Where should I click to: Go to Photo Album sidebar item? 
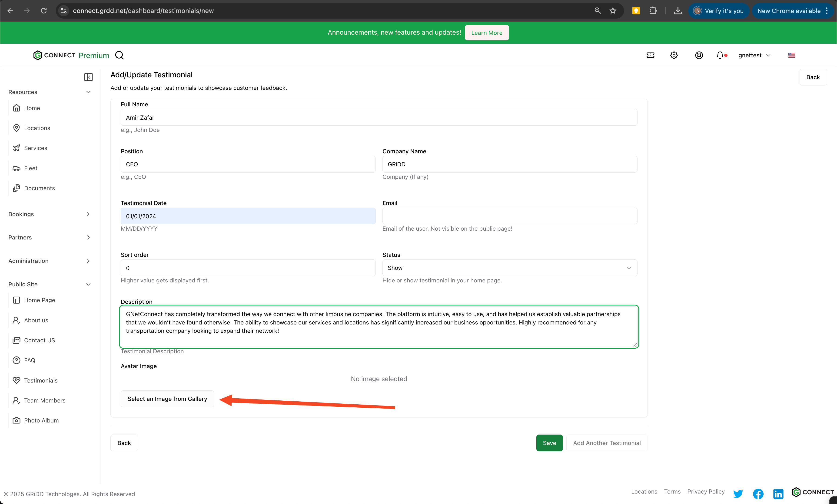tap(41, 420)
